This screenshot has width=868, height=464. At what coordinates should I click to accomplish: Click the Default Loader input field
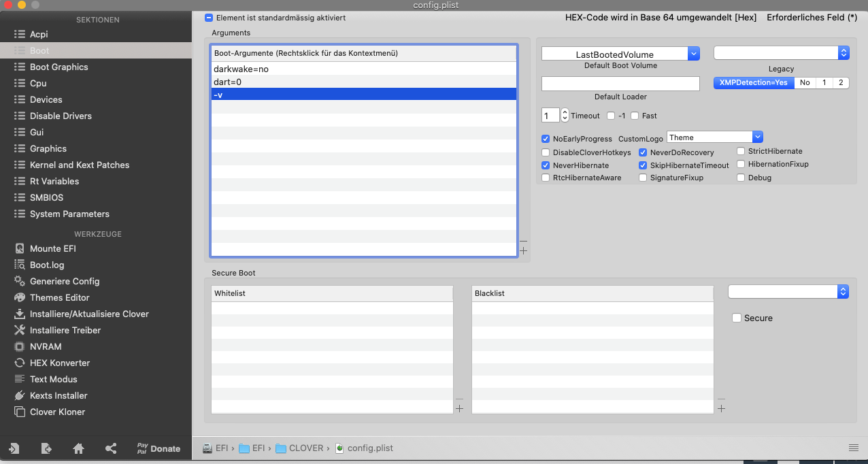pos(620,83)
